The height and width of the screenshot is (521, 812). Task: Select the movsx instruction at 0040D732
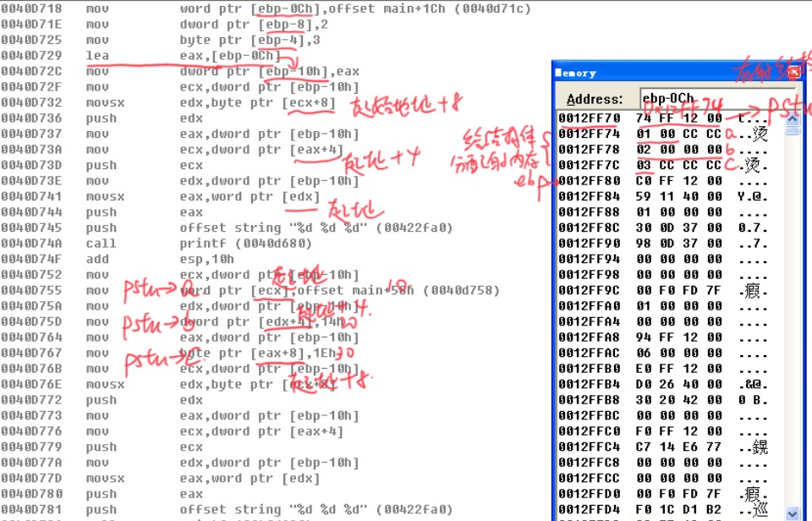click(211, 103)
